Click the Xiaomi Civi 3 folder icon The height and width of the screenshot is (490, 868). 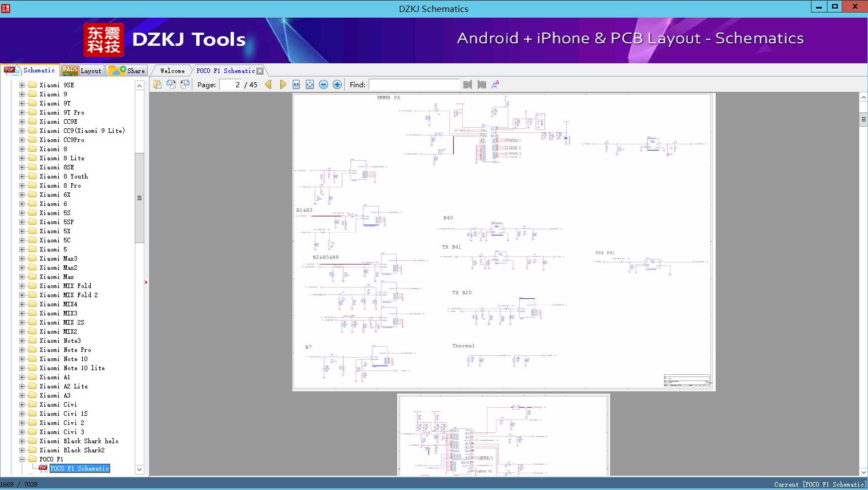coord(33,432)
